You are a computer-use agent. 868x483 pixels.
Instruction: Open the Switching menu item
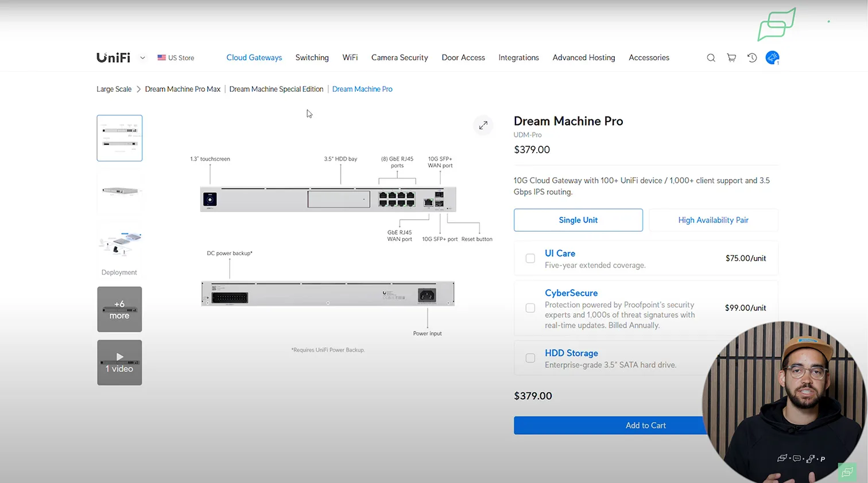coord(312,58)
